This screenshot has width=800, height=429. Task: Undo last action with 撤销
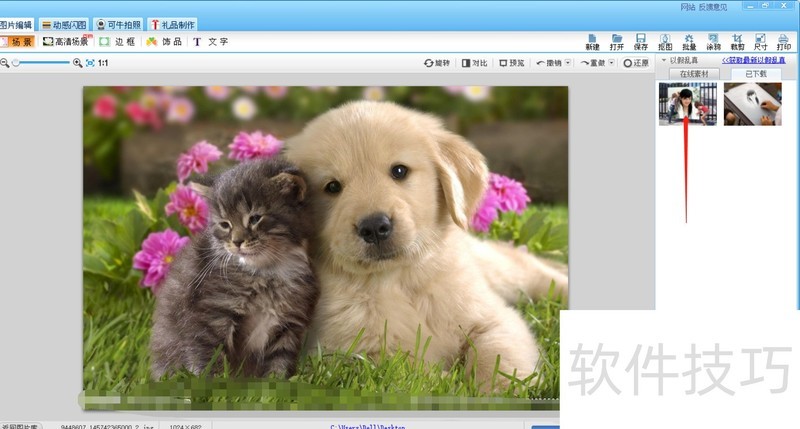click(x=549, y=63)
